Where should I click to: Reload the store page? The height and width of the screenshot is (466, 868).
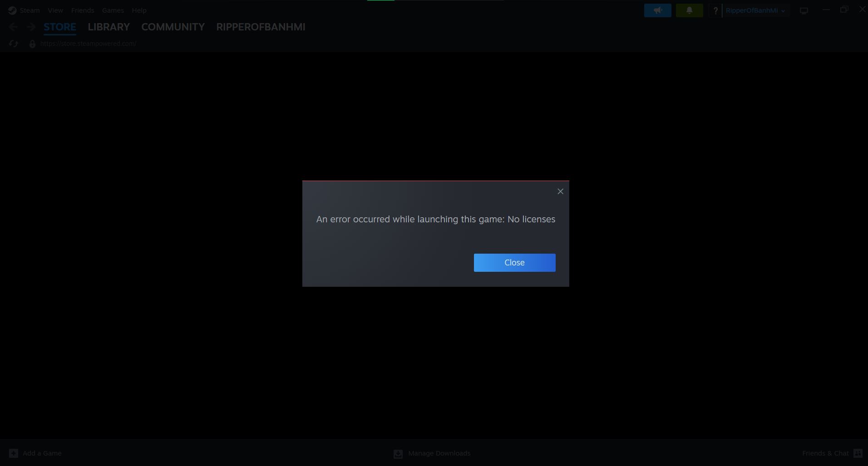click(x=13, y=44)
